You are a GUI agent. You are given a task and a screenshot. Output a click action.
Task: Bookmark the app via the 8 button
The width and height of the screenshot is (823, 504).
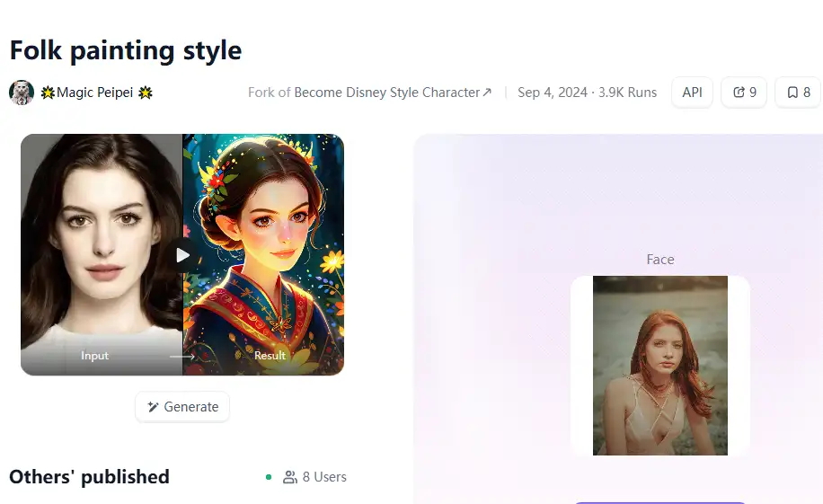click(x=799, y=93)
